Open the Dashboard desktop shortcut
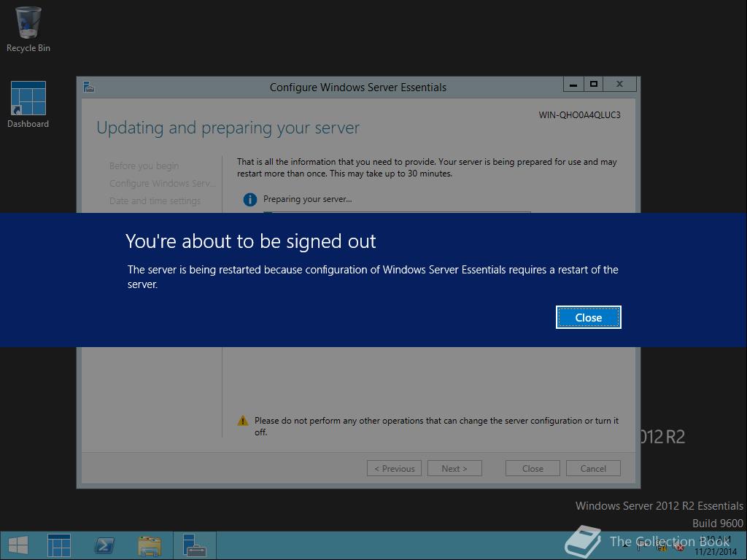Screen dimensions: 747x560 pos(28,105)
